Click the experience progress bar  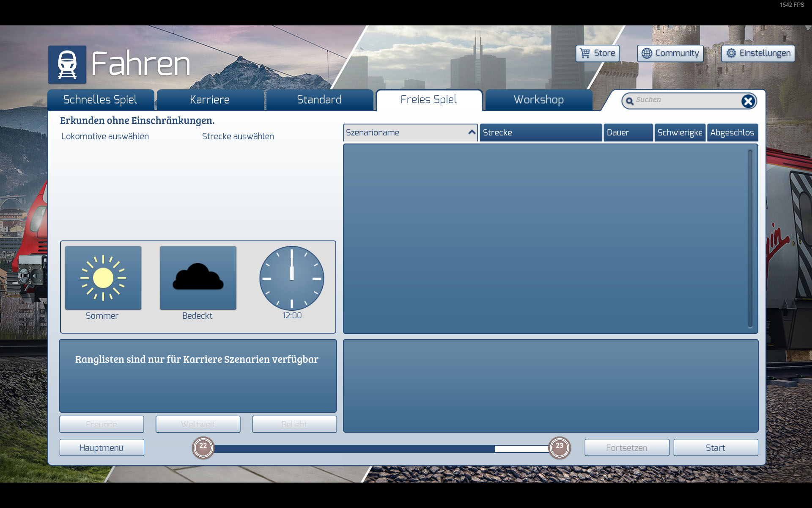381,449
